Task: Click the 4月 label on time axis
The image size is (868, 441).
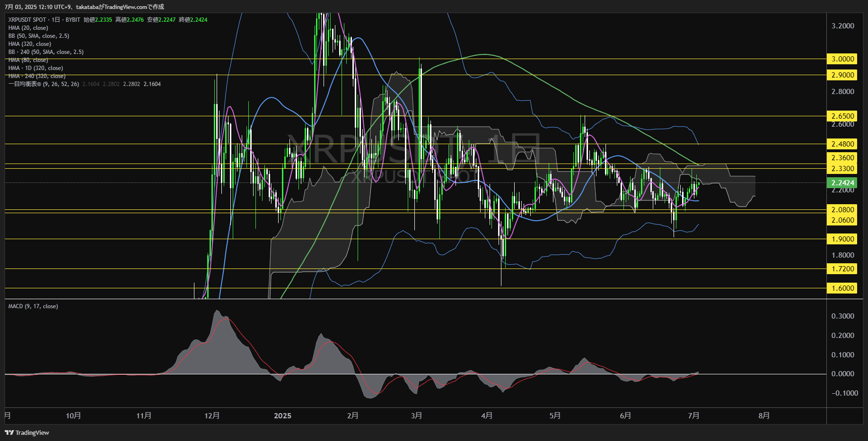Action: [487, 416]
